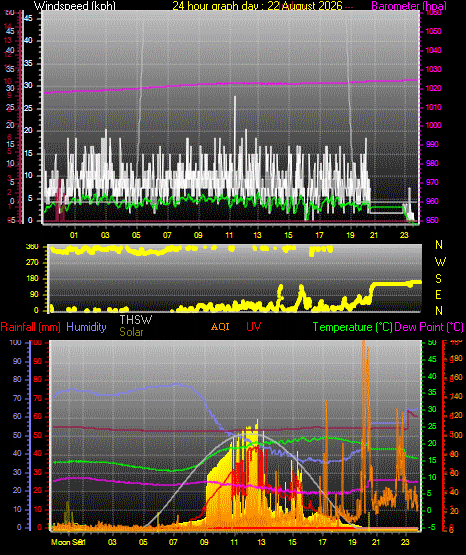Click the 'E' compass label
The image size is (466, 555).
click(x=438, y=294)
